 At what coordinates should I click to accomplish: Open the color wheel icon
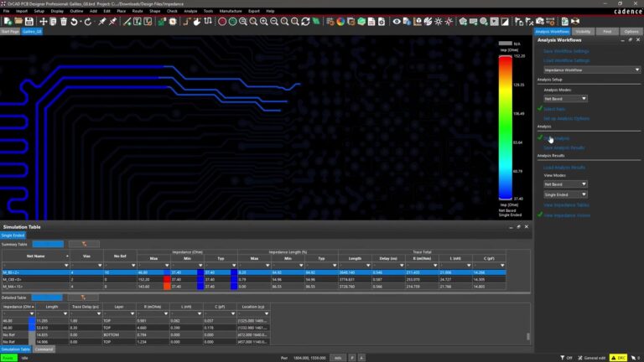point(340,21)
